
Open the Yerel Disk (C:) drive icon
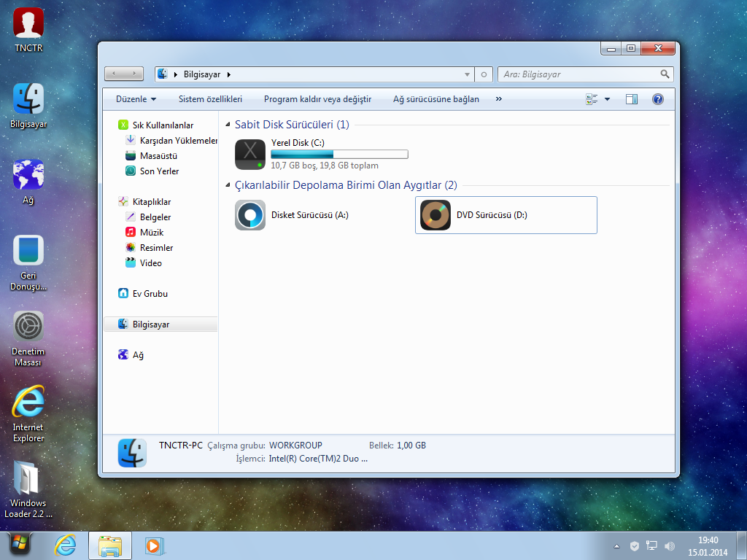(250, 155)
